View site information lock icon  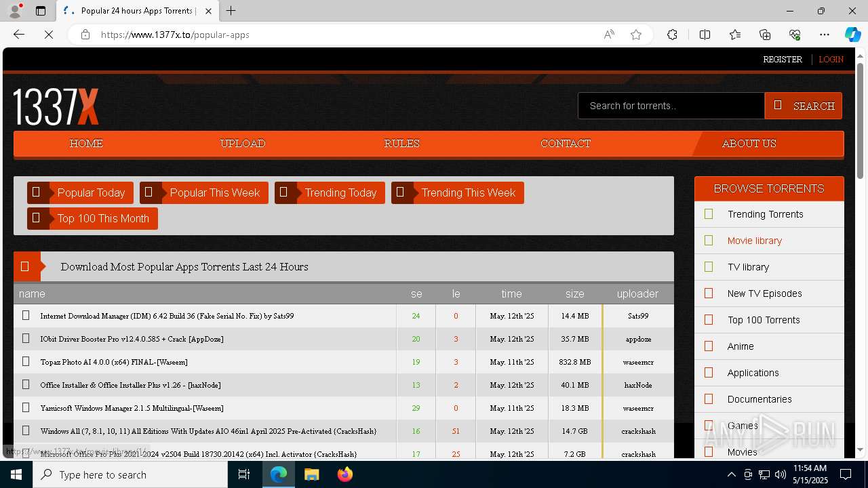point(85,35)
